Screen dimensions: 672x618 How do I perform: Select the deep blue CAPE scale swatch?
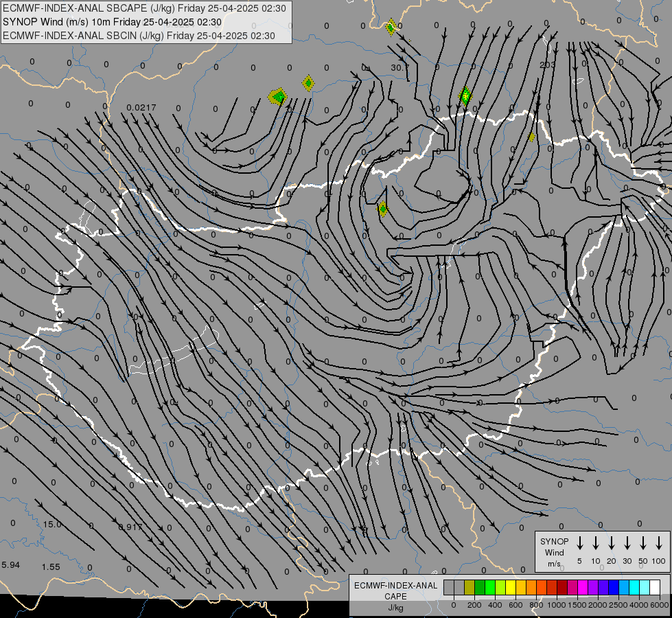pos(613,587)
